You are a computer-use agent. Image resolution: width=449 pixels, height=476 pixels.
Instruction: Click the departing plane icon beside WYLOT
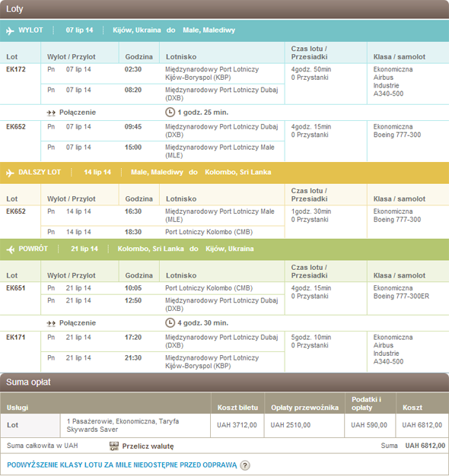(x=10, y=30)
